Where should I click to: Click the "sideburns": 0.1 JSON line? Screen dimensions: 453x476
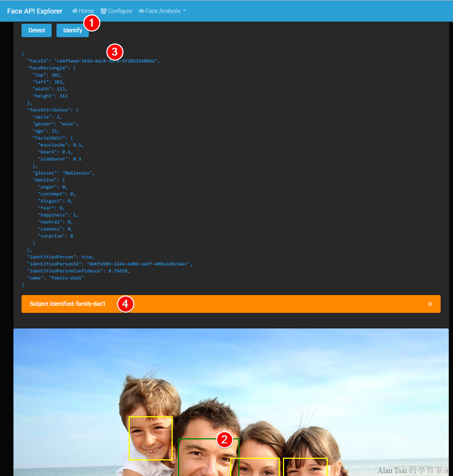(59, 159)
